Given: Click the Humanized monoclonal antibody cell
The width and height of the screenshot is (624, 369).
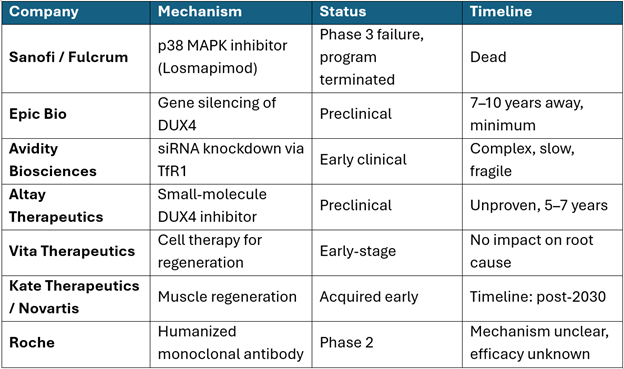Looking at the screenshot, I should pos(231,344).
